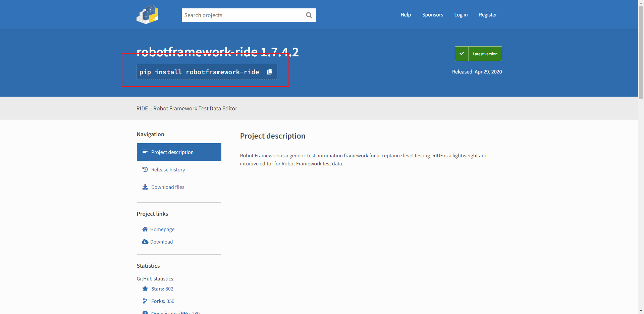Click the pip install robotframework-ride command text
The height and width of the screenshot is (314, 644).
tap(199, 72)
